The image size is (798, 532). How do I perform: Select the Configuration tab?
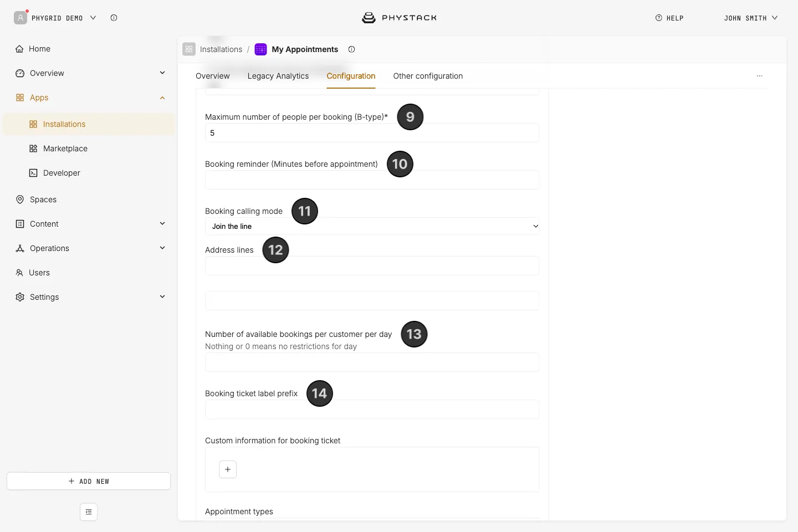pyautogui.click(x=351, y=76)
